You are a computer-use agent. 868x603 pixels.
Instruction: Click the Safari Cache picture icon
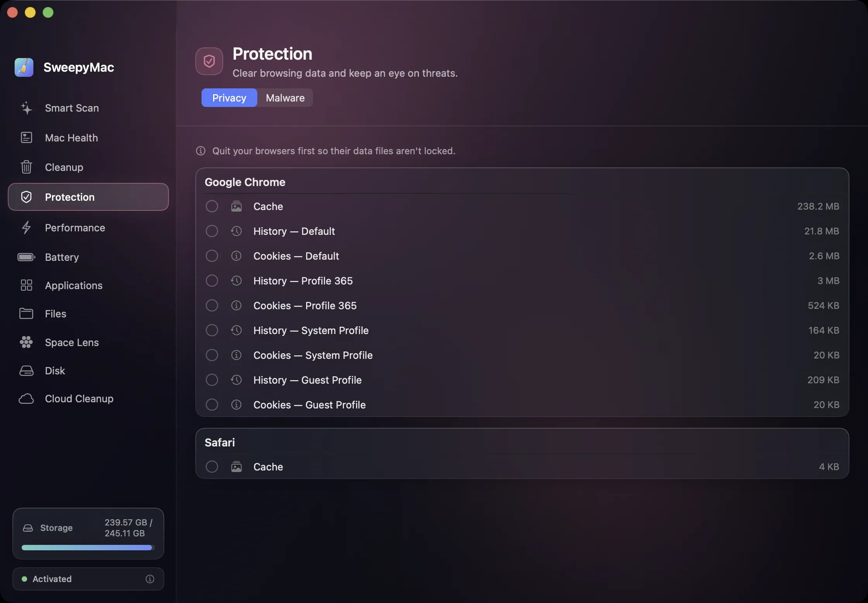236,467
